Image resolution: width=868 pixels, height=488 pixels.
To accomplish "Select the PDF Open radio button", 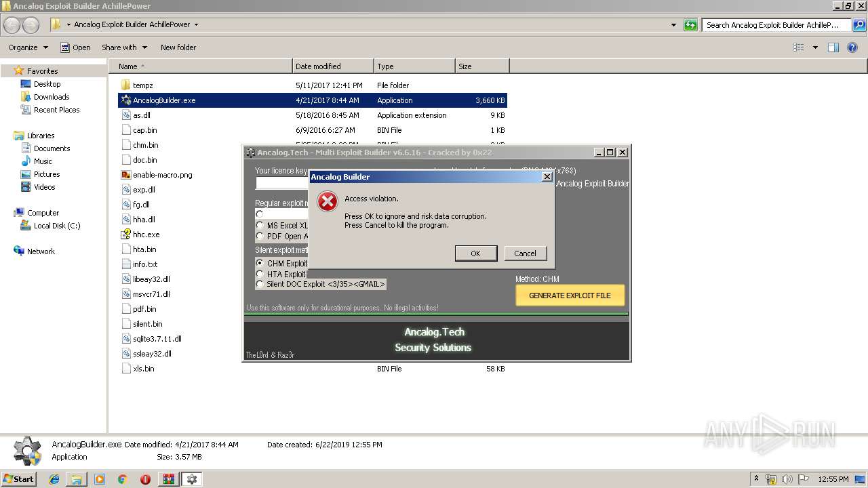I will [260, 236].
